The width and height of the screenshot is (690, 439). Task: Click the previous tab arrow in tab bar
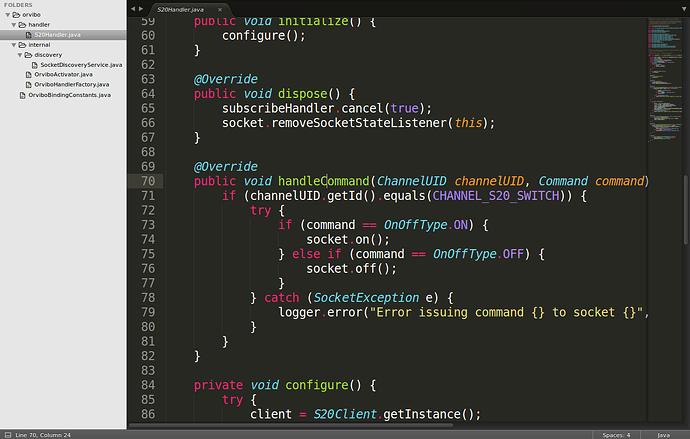135,7
